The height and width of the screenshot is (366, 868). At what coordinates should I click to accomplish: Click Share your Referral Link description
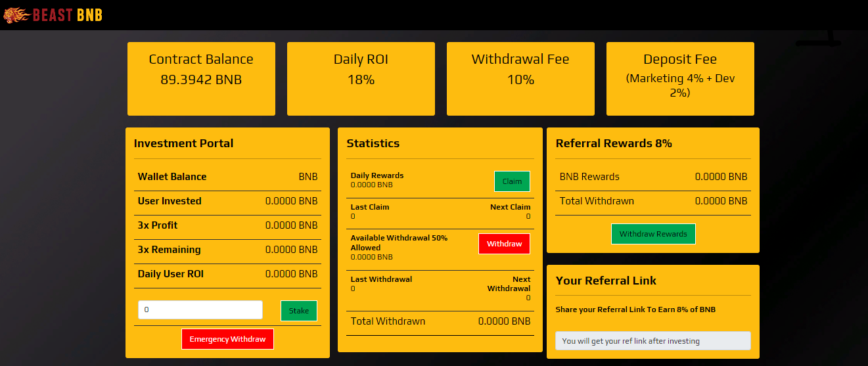tap(635, 309)
